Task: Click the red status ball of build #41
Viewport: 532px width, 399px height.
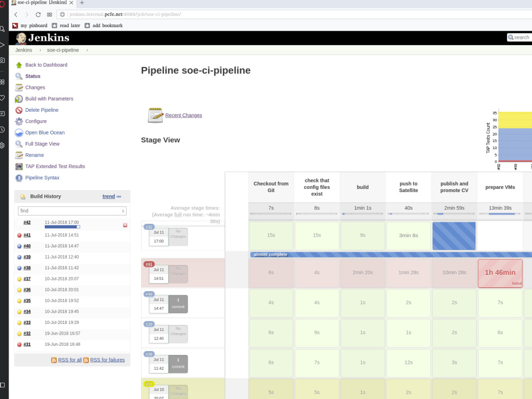Action: 19,235
